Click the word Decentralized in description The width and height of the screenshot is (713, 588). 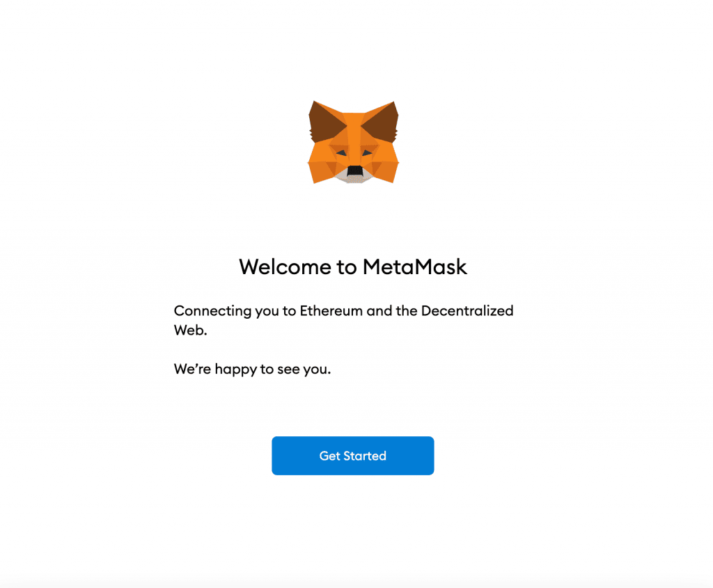click(x=467, y=311)
